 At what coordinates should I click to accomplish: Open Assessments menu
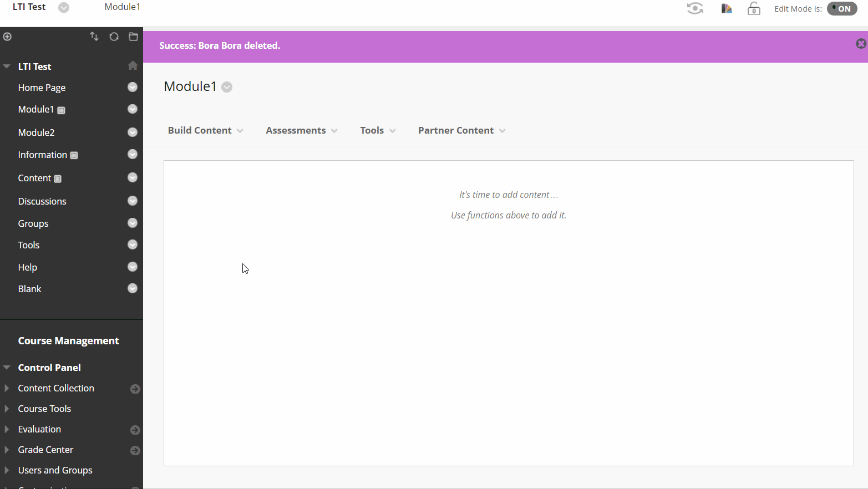coord(302,130)
